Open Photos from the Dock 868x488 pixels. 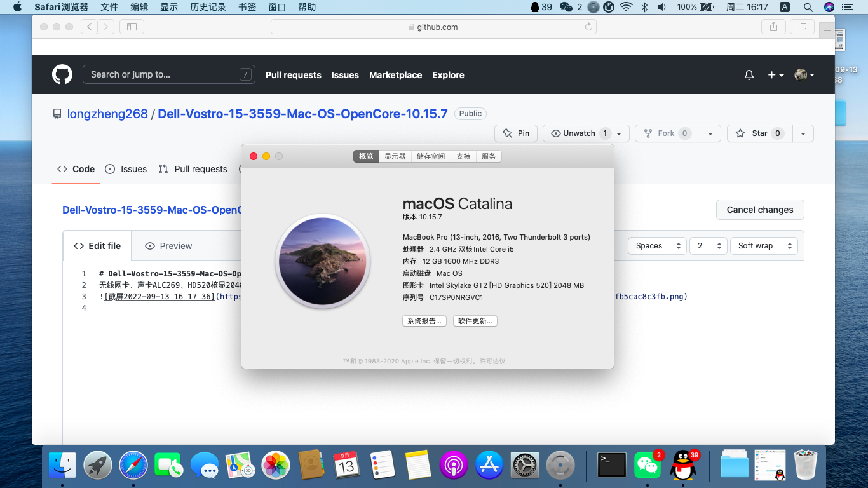click(276, 466)
